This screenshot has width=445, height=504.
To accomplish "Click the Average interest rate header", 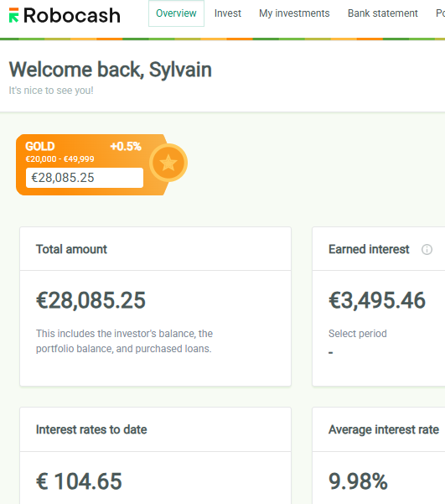I will pos(383,429).
